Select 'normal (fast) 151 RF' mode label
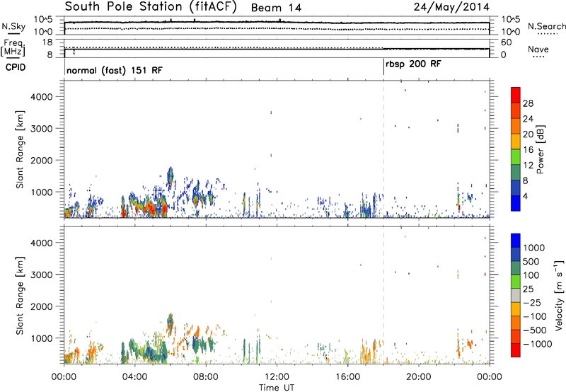 (x=115, y=70)
